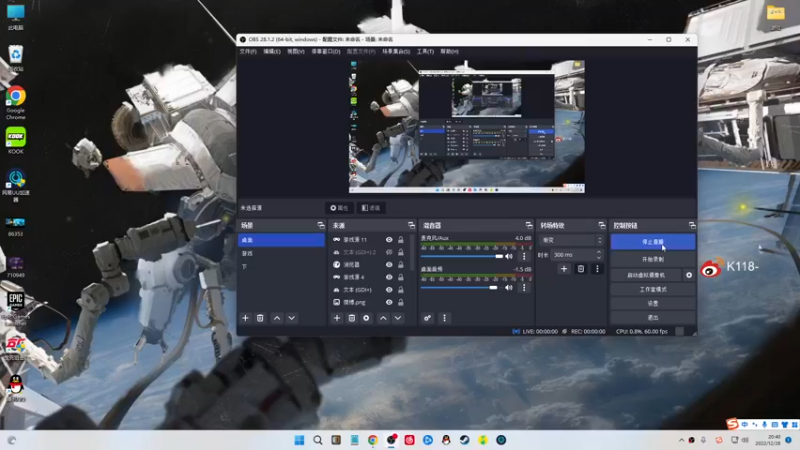
Task: Pop out the Scenes dock panel icon
Action: pyautogui.click(x=321, y=225)
